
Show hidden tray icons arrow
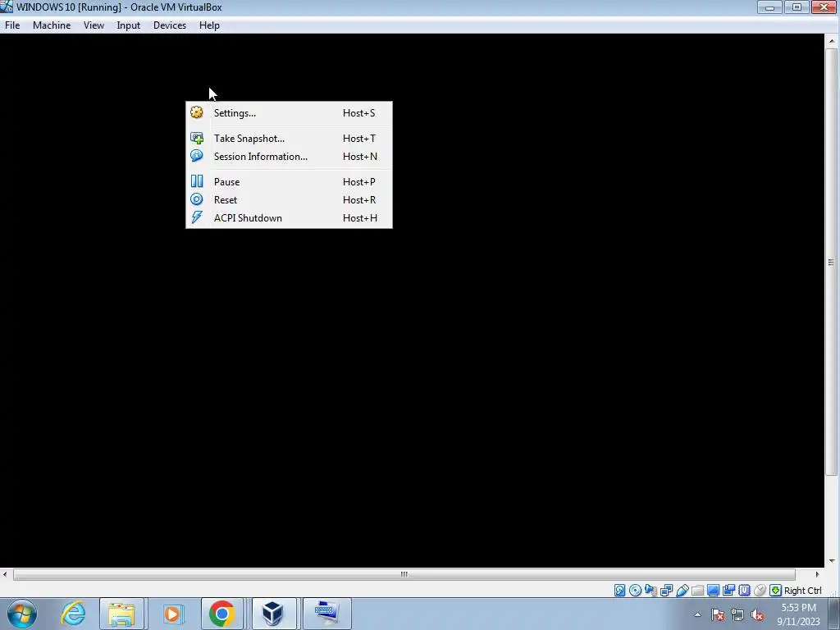click(697, 614)
